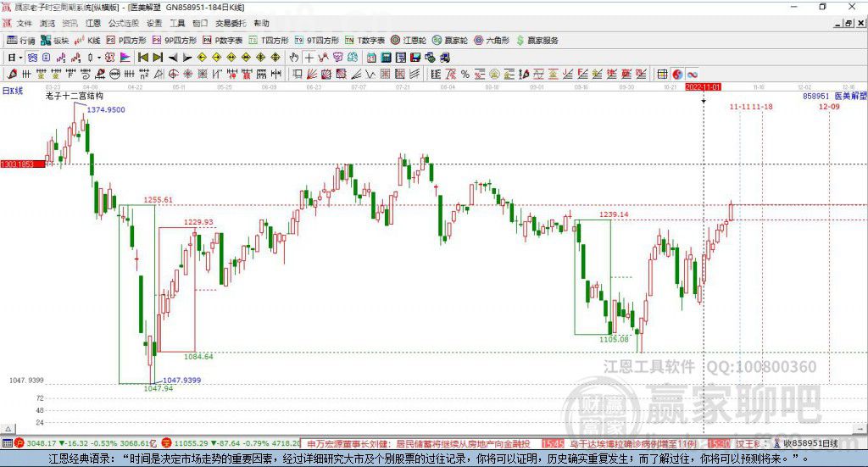Open the 帮助 menu
The image size is (868, 467).
click(x=261, y=23)
